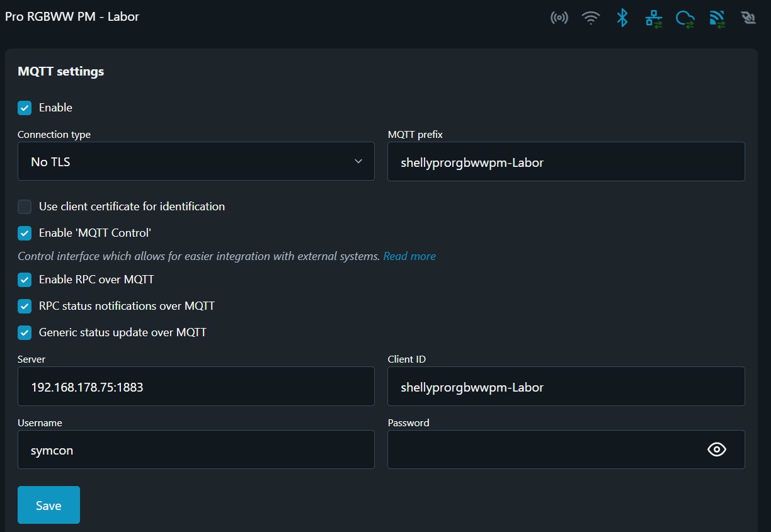
Task: Click the Ethernet network status icon
Action: tap(654, 18)
